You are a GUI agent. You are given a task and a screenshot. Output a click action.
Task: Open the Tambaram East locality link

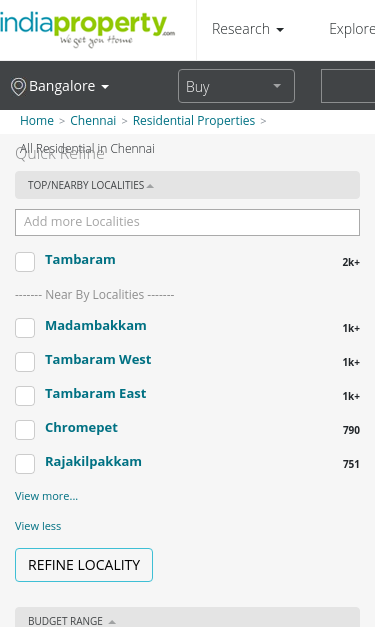pos(96,393)
